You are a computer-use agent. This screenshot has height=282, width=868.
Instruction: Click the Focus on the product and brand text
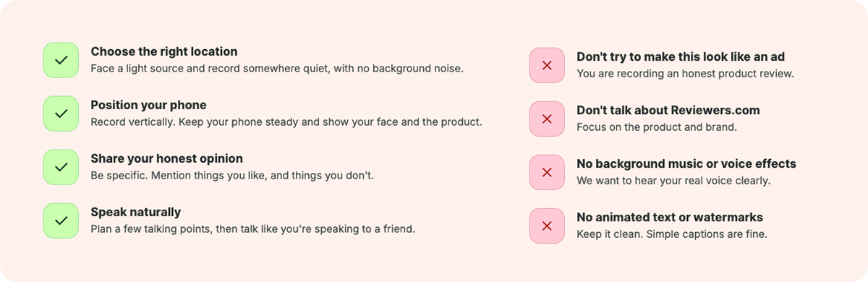click(657, 127)
